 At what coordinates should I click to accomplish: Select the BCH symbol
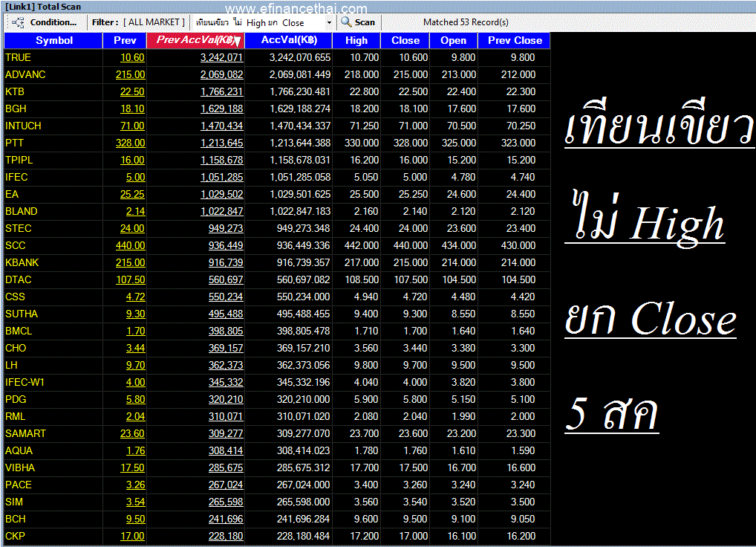(16, 519)
